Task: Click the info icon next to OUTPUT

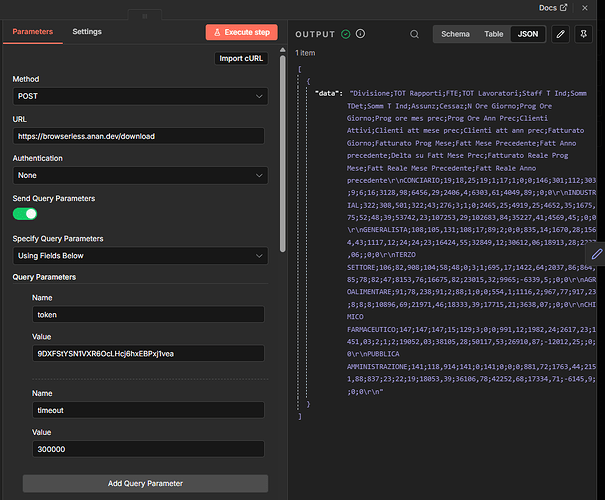Action: [360, 34]
